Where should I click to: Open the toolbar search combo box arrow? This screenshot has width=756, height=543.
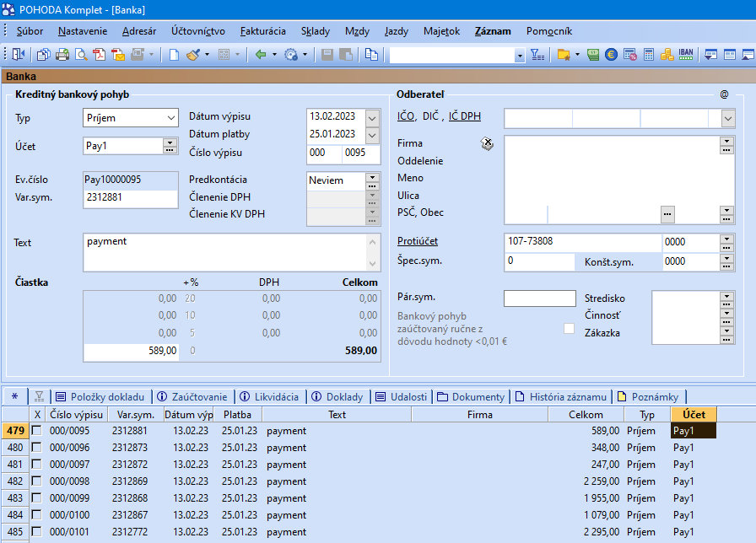click(520, 56)
